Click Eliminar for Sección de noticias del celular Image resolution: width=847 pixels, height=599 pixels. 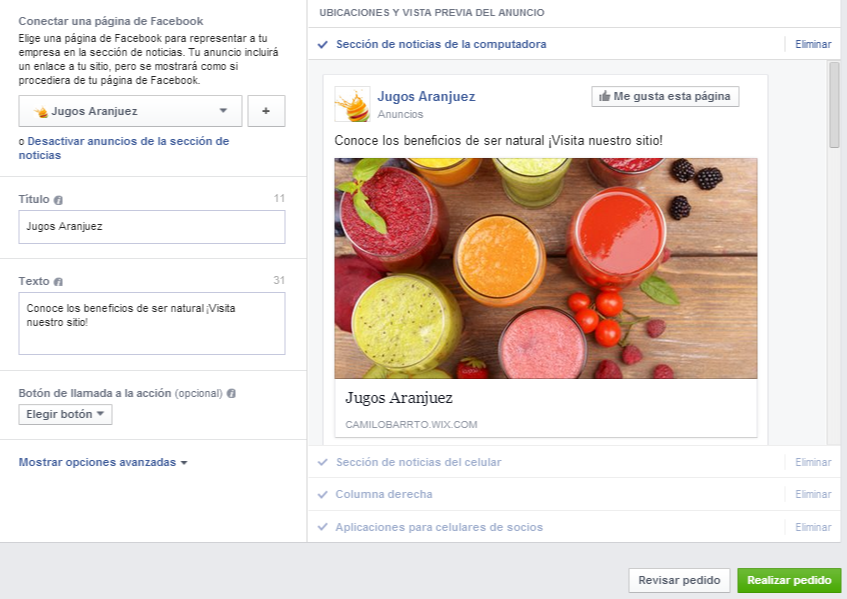pyautogui.click(x=813, y=462)
